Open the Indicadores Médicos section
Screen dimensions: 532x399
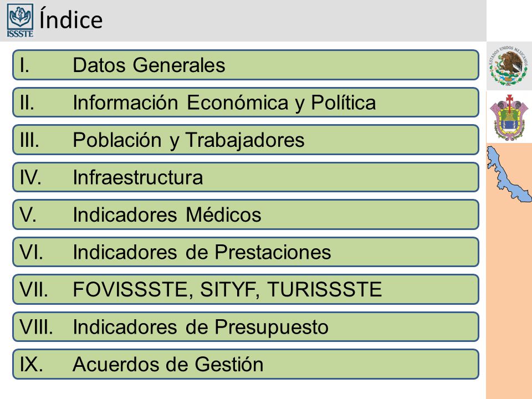click(245, 214)
